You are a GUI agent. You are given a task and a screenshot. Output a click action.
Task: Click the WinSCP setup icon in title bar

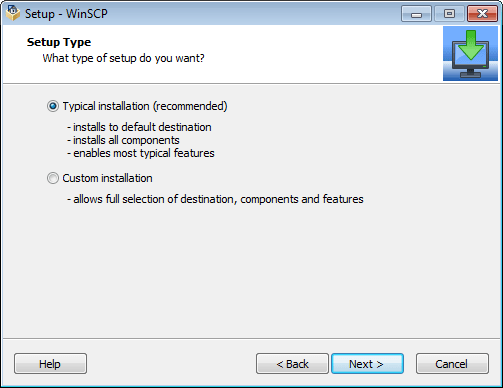click(x=13, y=13)
